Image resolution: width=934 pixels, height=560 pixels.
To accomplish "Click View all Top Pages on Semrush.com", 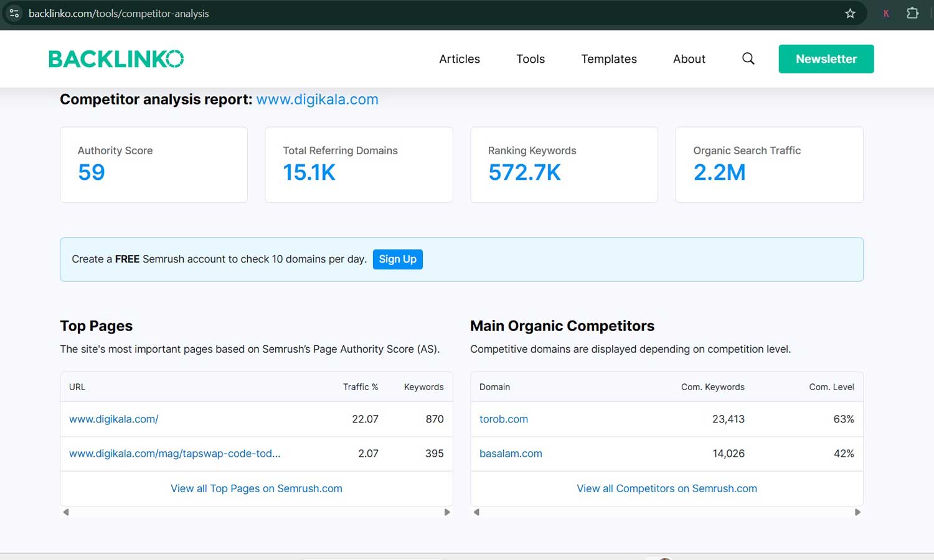I will tap(257, 488).
